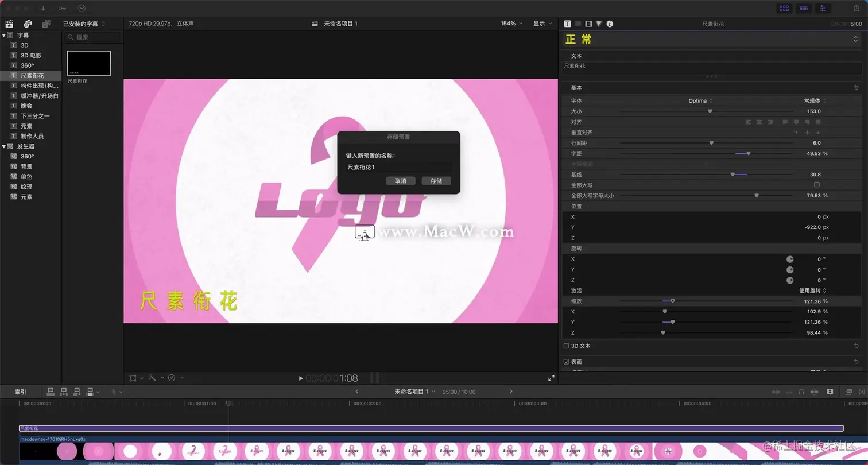The height and width of the screenshot is (465, 868).
Task: Toggle the timeline layout button
Action: (804, 8)
